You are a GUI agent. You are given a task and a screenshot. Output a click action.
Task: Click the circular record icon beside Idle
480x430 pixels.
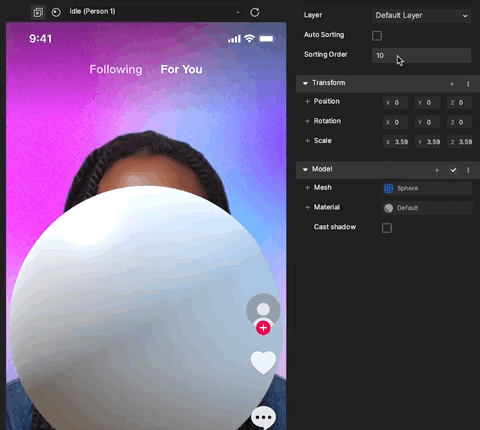pos(56,13)
